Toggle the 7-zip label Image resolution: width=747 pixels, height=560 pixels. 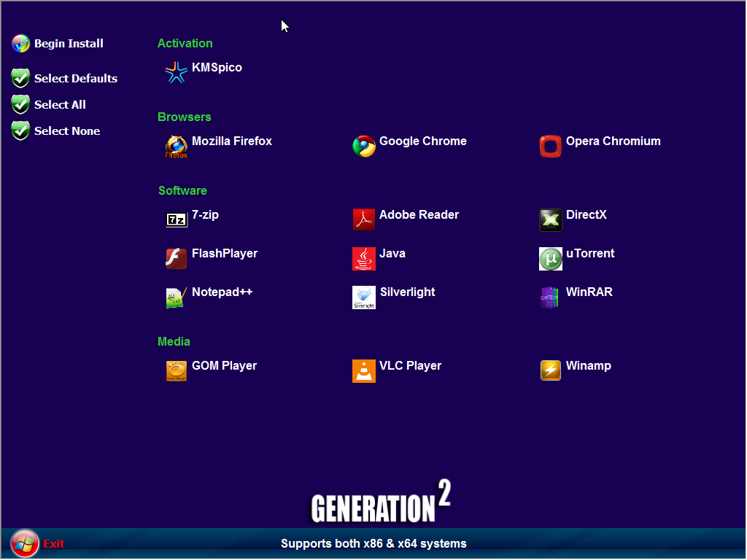[x=205, y=215]
